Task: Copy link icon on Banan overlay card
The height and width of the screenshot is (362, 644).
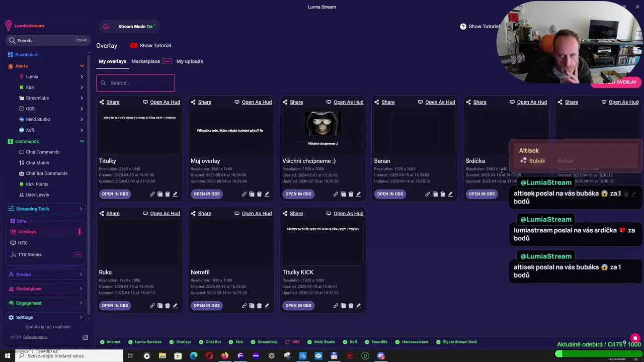Action: [x=428, y=194]
